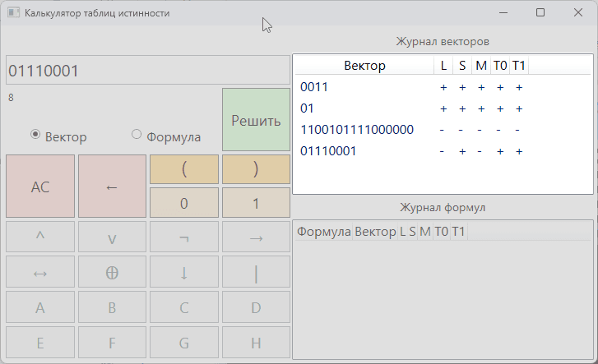
Task: Insert the negation ¬ operator
Action: 184,237
